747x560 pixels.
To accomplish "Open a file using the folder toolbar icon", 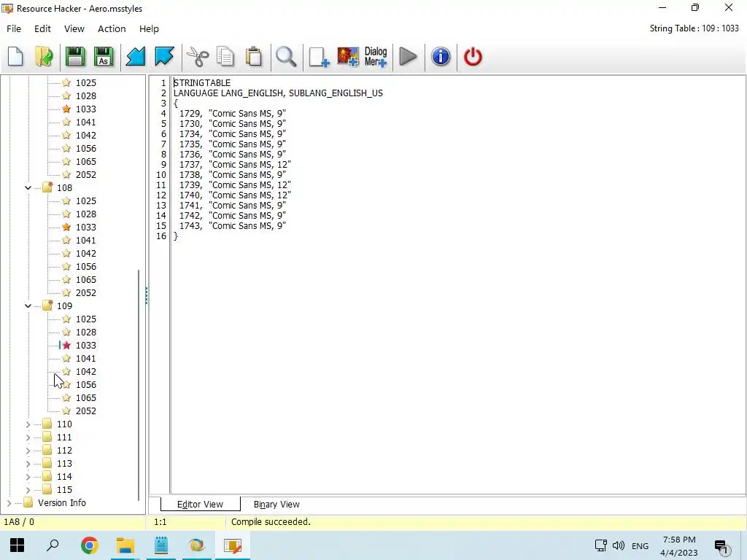I will point(44,57).
